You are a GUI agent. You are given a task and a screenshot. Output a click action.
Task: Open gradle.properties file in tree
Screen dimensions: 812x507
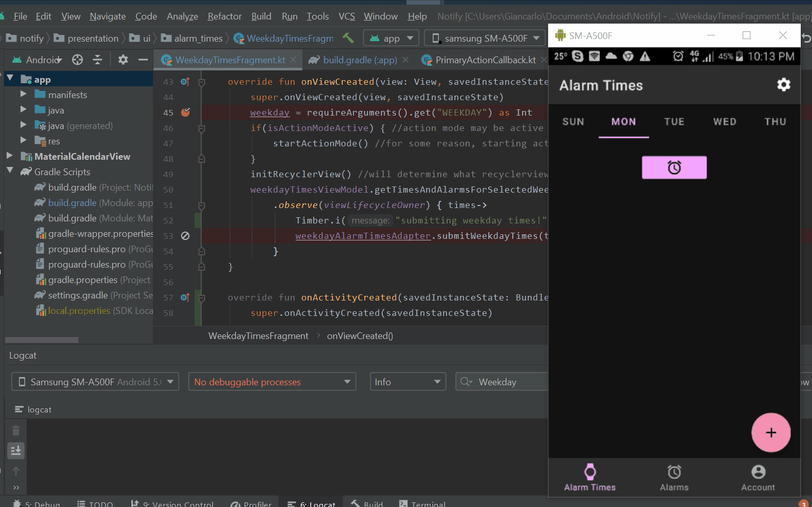click(93, 279)
